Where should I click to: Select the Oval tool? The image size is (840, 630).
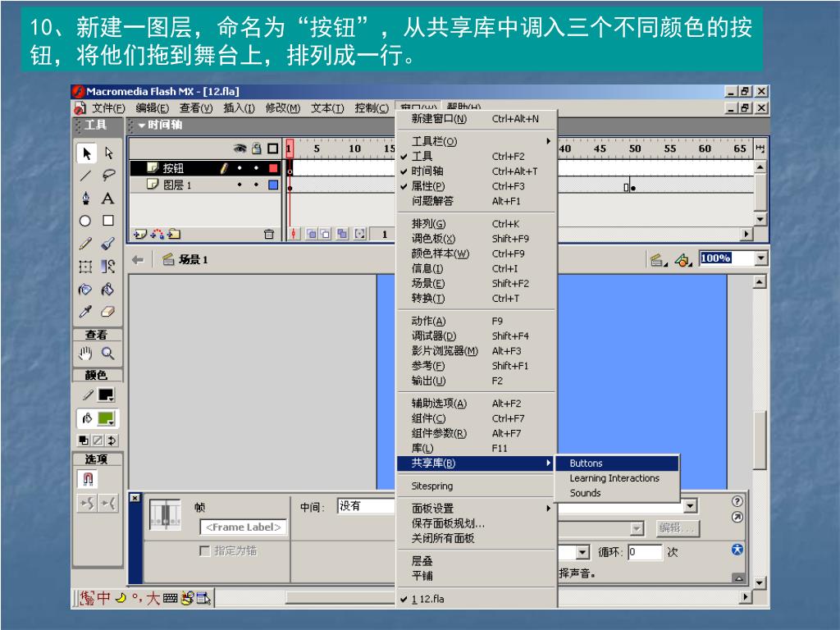85,221
